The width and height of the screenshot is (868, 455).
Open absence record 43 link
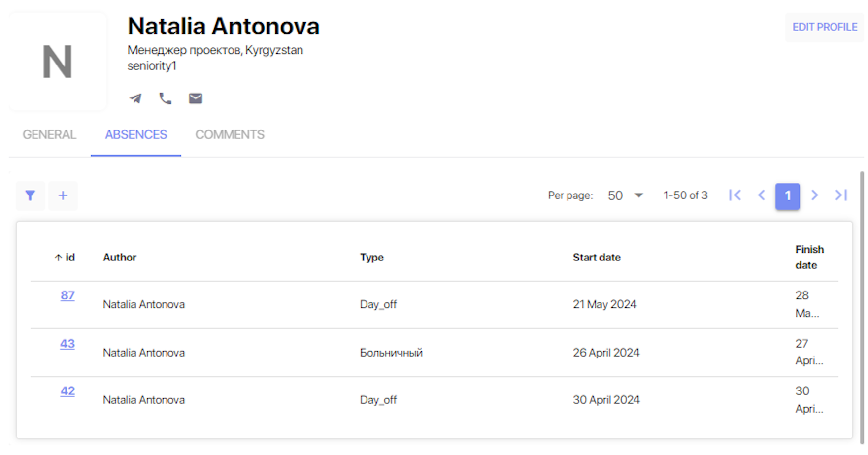coord(67,344)
